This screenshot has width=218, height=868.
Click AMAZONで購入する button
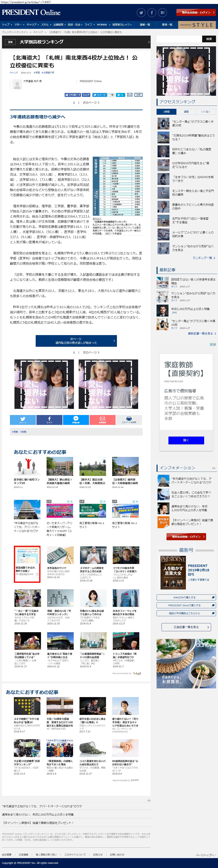(186, 597)
